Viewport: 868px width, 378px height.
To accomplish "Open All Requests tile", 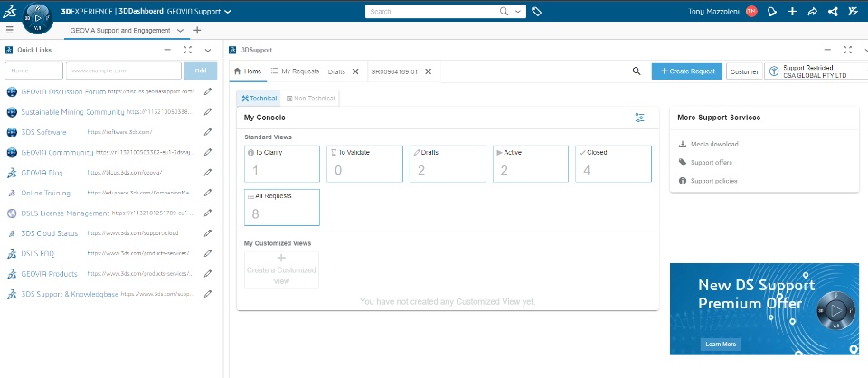I will pyautogui.click(x=282, y=208).
